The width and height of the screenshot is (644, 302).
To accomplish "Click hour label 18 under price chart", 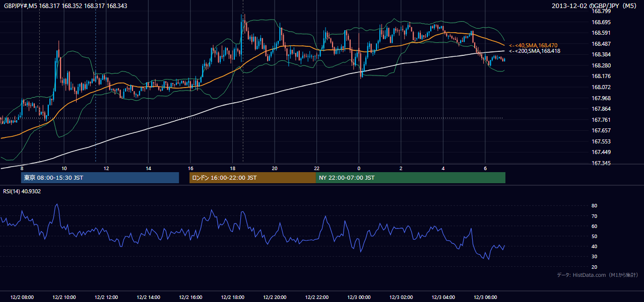I will coord(232,168).
